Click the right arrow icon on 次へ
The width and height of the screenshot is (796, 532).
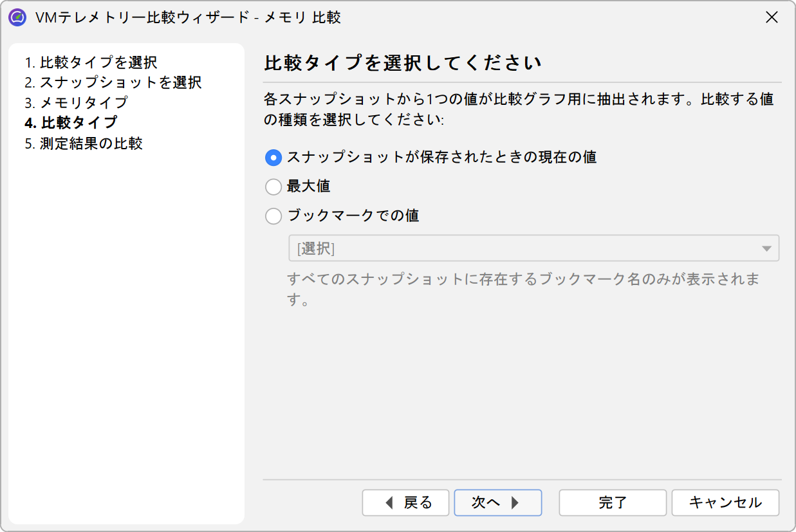coord(515,502)
